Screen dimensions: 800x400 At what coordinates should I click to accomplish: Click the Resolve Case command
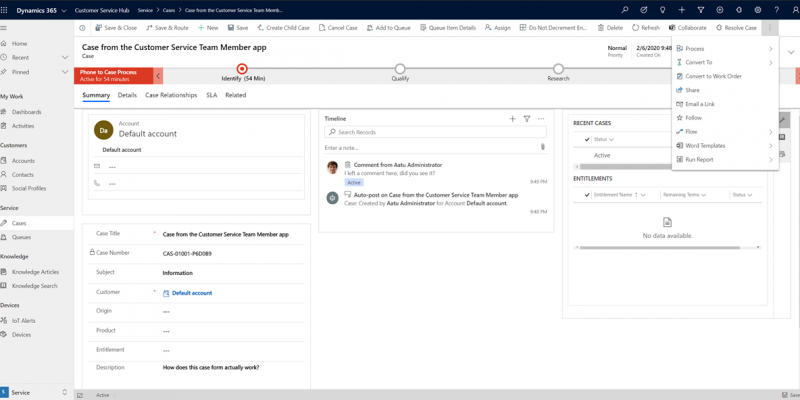click(736, 28)
